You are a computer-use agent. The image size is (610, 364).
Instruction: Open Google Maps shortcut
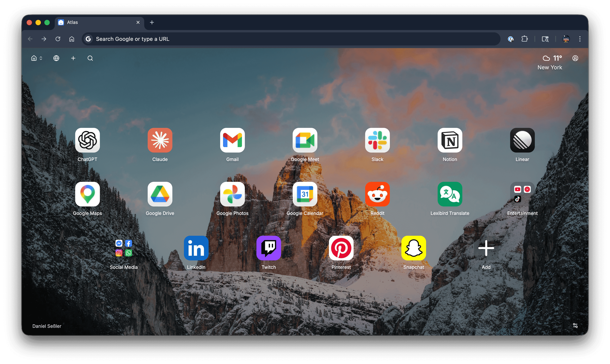tap(87, 194)
